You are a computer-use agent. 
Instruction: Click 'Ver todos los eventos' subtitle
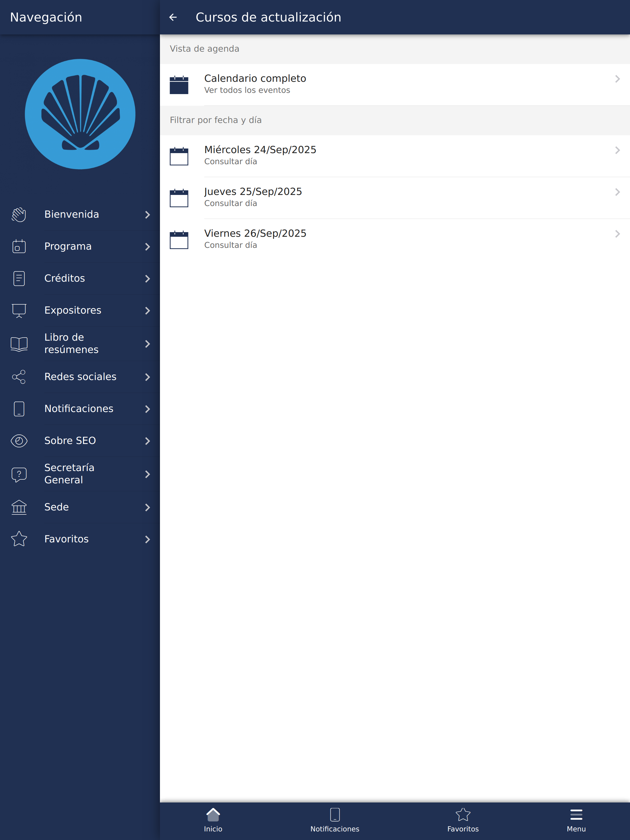tap(247, 90)
